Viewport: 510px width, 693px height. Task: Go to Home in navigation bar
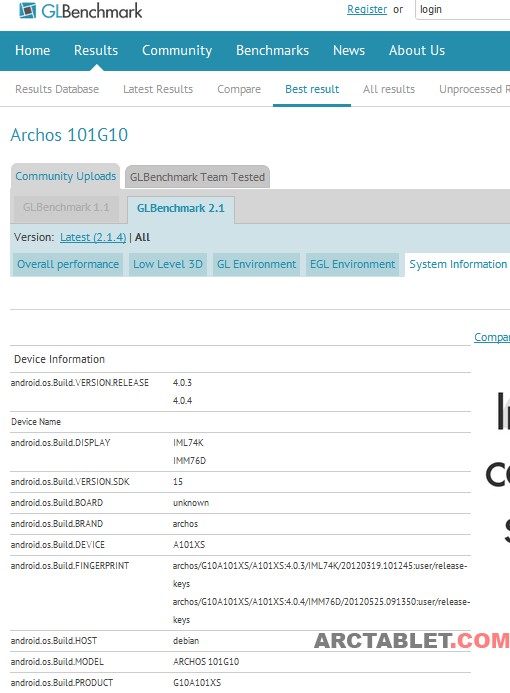pyautogui.click(x=32, y=50)
